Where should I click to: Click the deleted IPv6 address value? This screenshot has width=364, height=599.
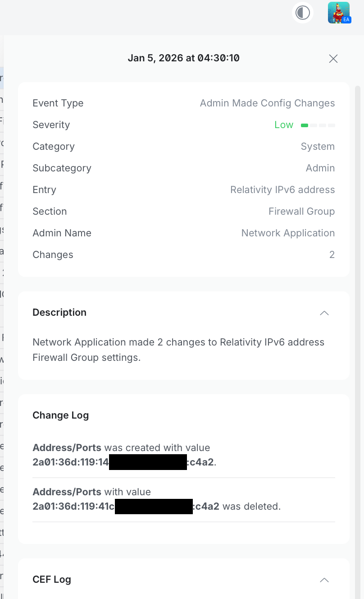click(126, 507)
